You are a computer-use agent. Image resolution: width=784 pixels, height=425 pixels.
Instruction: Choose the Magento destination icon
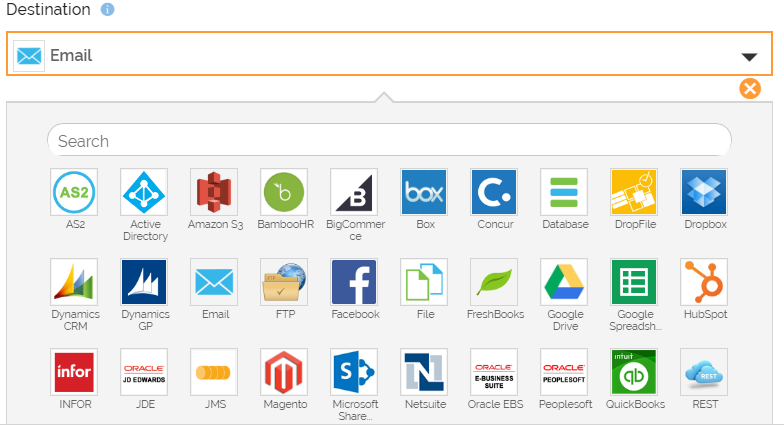285,372
